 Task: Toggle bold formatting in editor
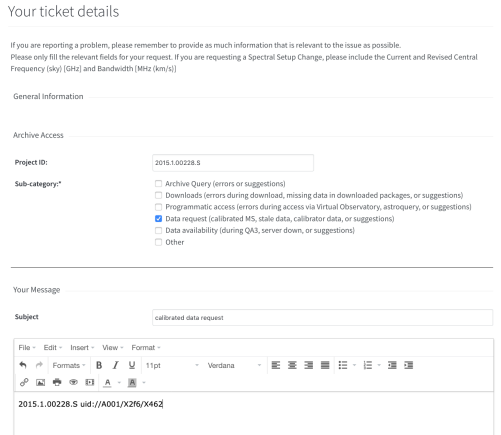coord(99,365)
